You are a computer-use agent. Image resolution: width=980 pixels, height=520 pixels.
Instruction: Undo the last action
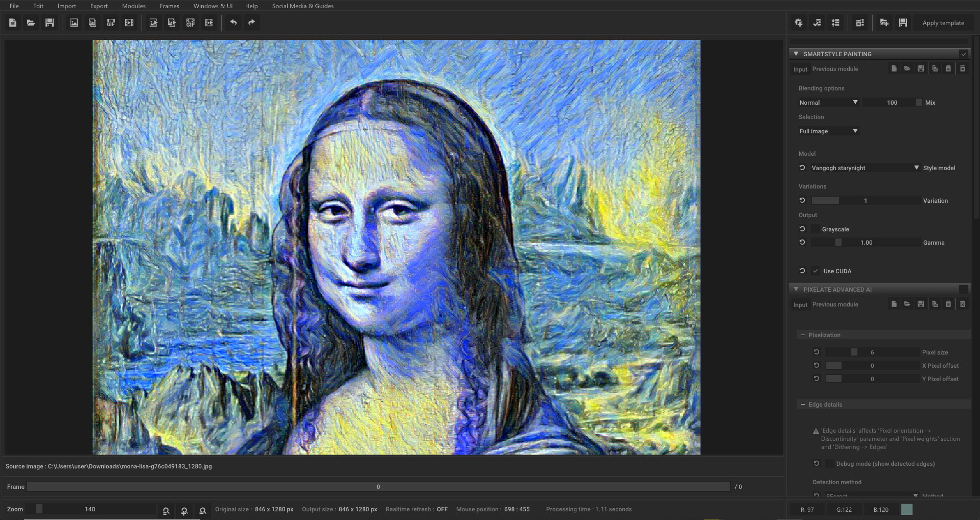[x=234, y=22]
